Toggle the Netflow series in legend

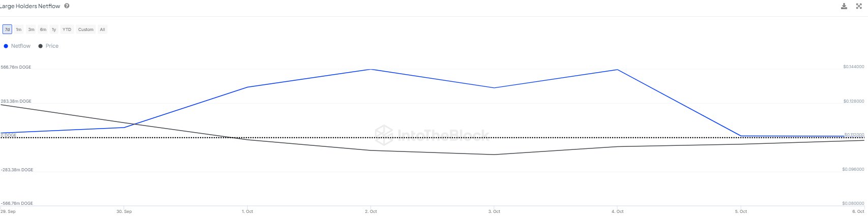point(17,46)
